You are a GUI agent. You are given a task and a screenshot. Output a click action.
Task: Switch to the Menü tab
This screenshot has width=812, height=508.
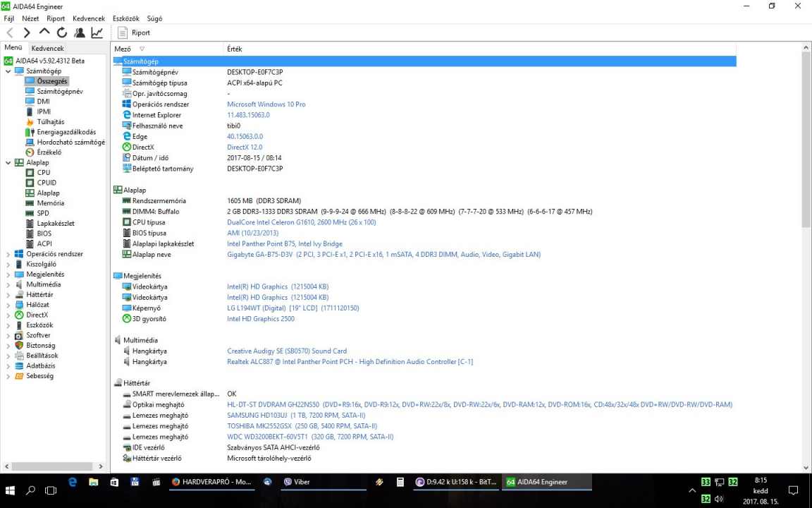(13, 47)
